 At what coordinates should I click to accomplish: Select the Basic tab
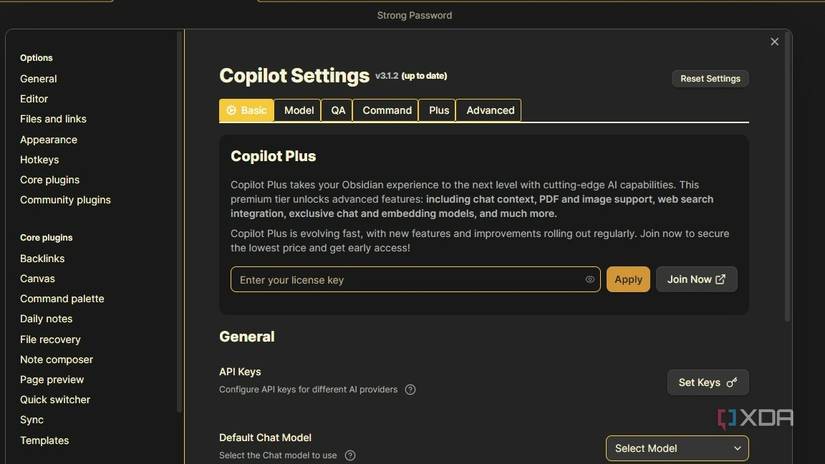tap(246, 110)
